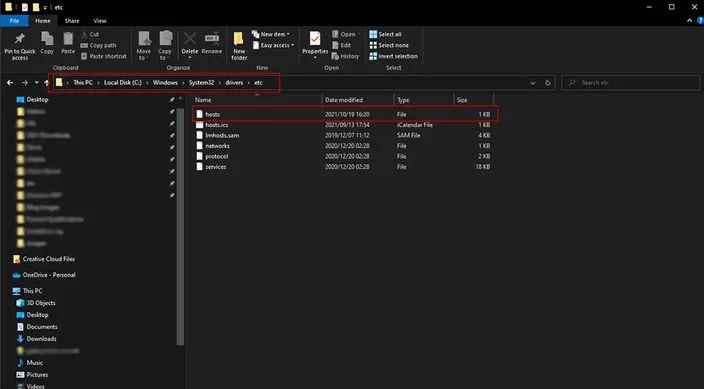Open Pictures in navigation pane
The height and width of the screenshot is (389, 704).
point(32,375)
